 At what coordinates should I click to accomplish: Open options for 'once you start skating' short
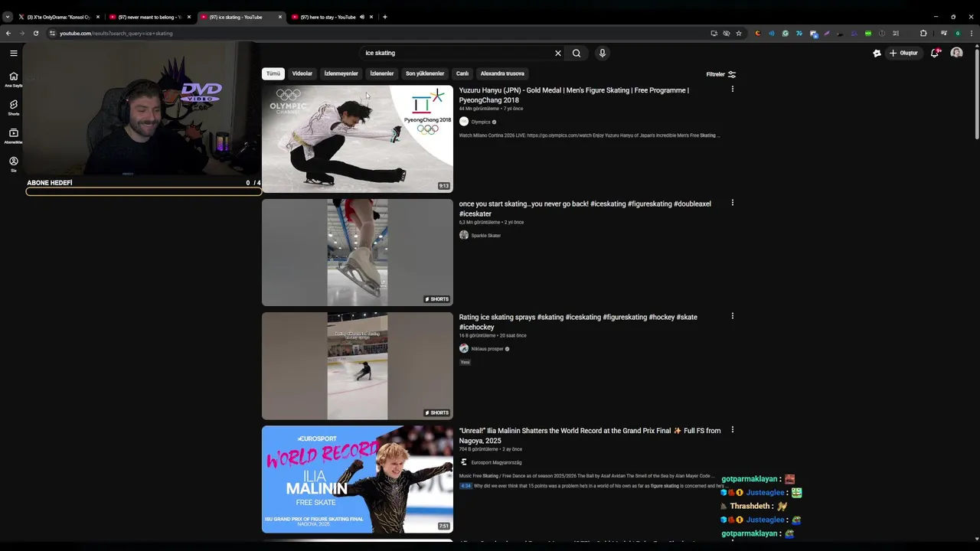tap(733, 203)
